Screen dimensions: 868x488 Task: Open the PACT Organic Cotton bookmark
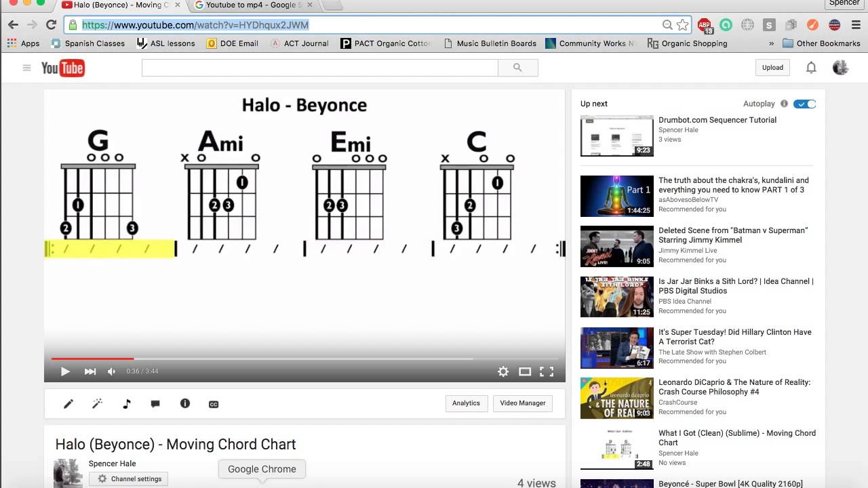pos(386,43)
